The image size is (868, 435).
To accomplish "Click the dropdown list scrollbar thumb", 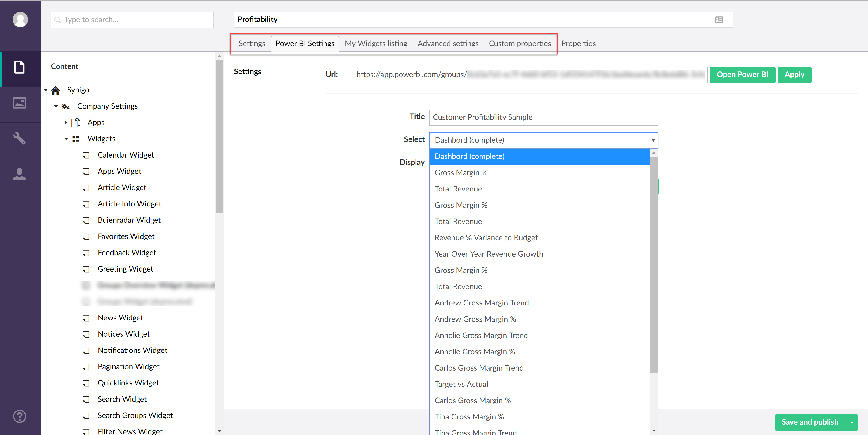I will tap(654, 265).
